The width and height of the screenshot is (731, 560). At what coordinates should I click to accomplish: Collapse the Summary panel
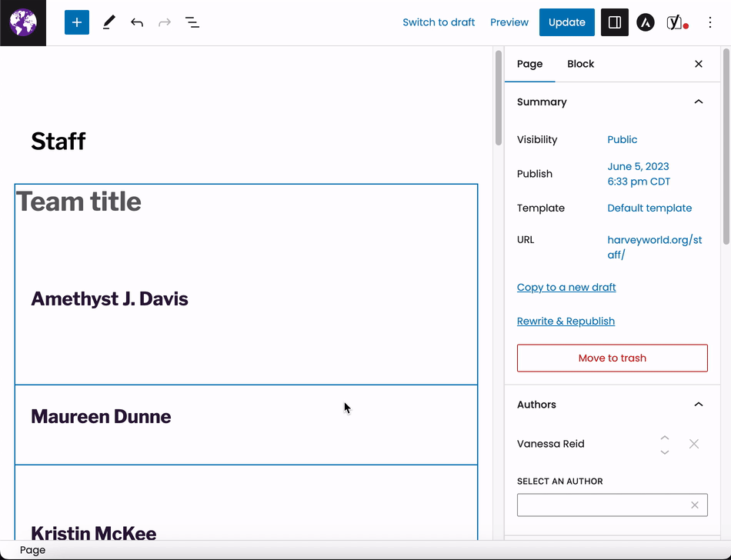click(699, 102)
